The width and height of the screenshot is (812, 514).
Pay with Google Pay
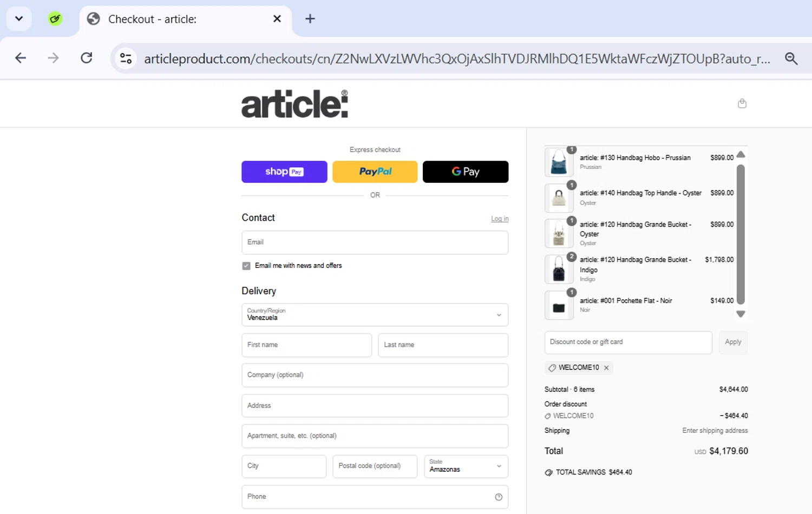pyautogui.click(x=466, y=172)
